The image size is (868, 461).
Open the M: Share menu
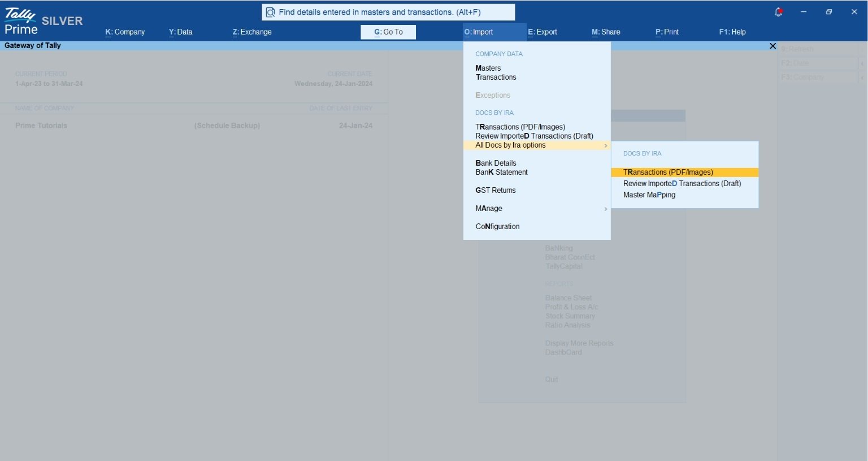pos(606,32)
